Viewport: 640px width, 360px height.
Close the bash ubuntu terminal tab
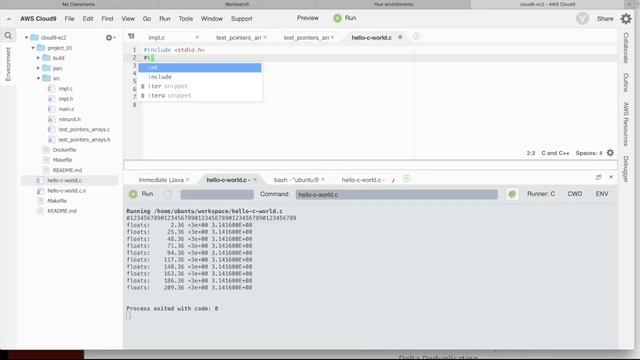click(x=322, y=180)
